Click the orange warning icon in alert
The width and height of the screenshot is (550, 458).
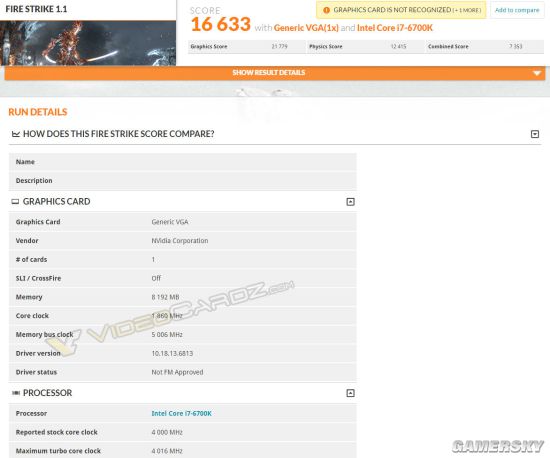point(326,10)
